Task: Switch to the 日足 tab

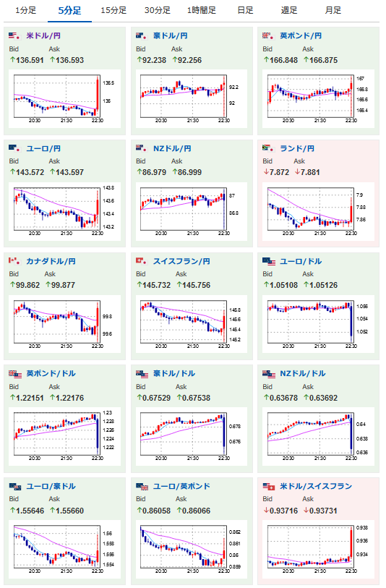Action: pyautogui.click(x=246, y=11)
